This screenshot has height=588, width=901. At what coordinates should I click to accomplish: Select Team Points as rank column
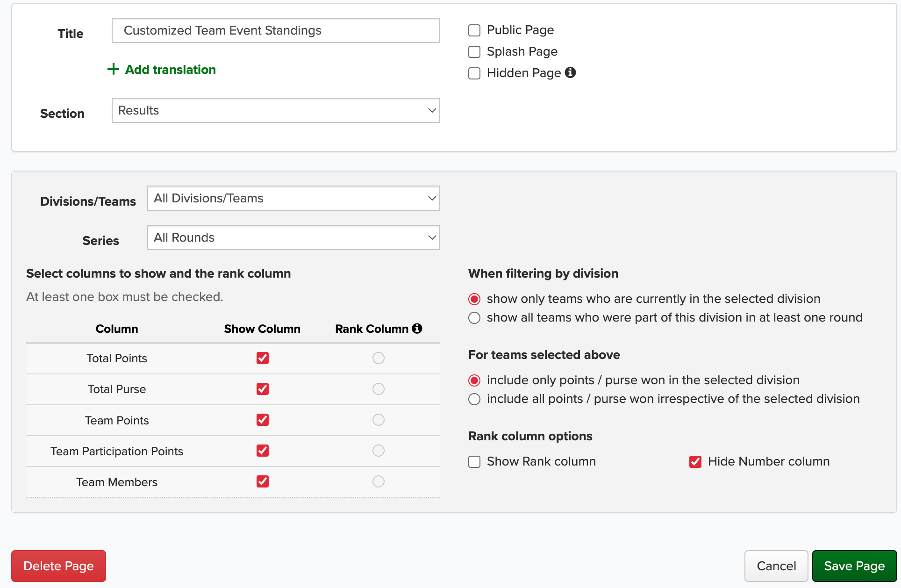point(379,420)
